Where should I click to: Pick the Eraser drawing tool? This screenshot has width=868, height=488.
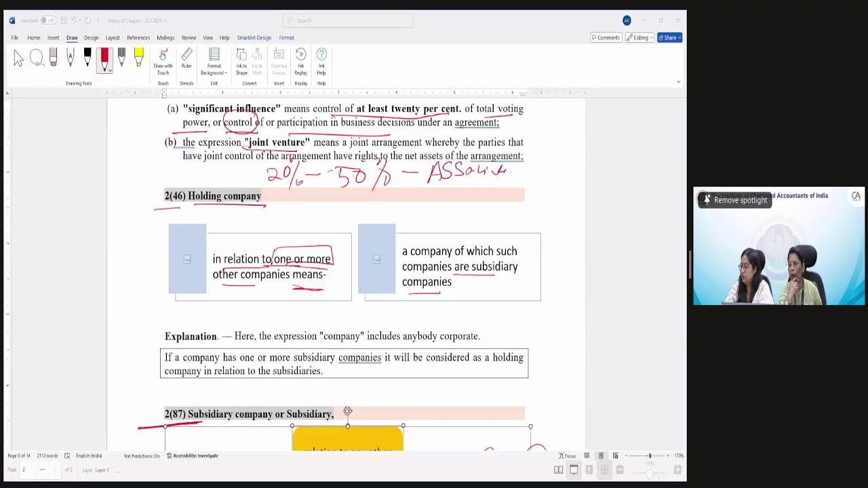(x=53, y=58)
